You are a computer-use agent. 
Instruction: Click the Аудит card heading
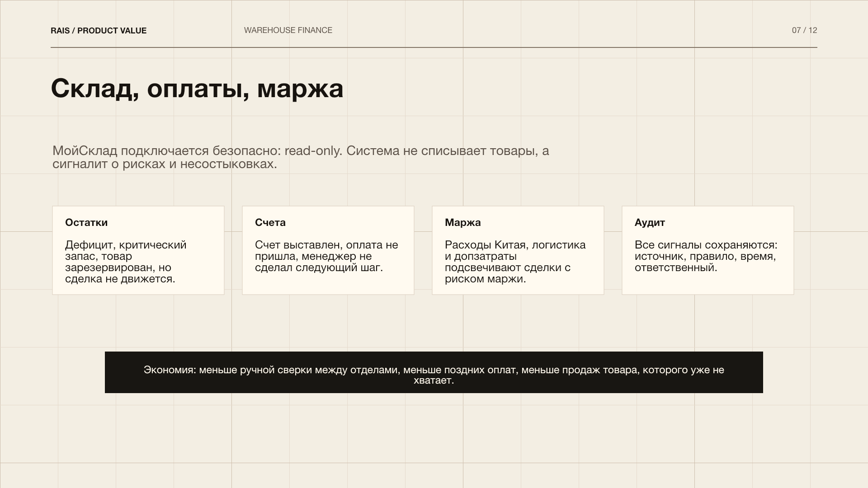pos(650,222)
